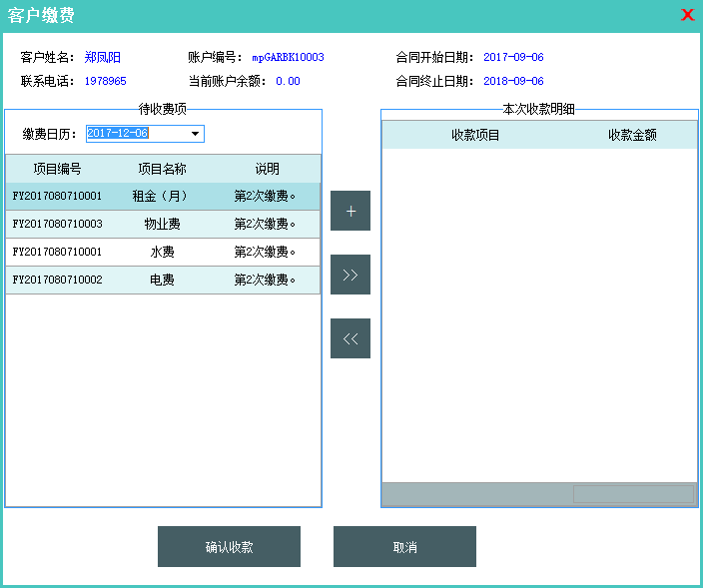Image resolution: width=703 pixels, height=588 pixels.
Task: Click the 项目名称 column header
Action: pos(162,169)
